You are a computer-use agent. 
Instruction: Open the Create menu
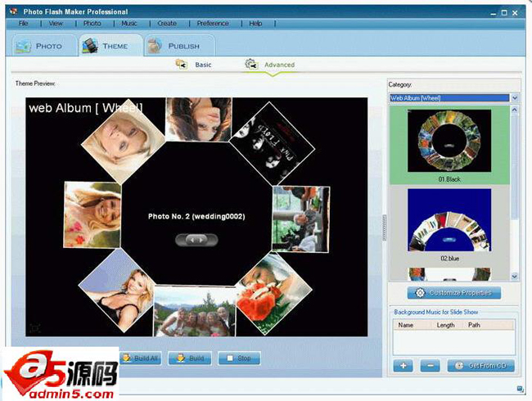tap(167, 24)
